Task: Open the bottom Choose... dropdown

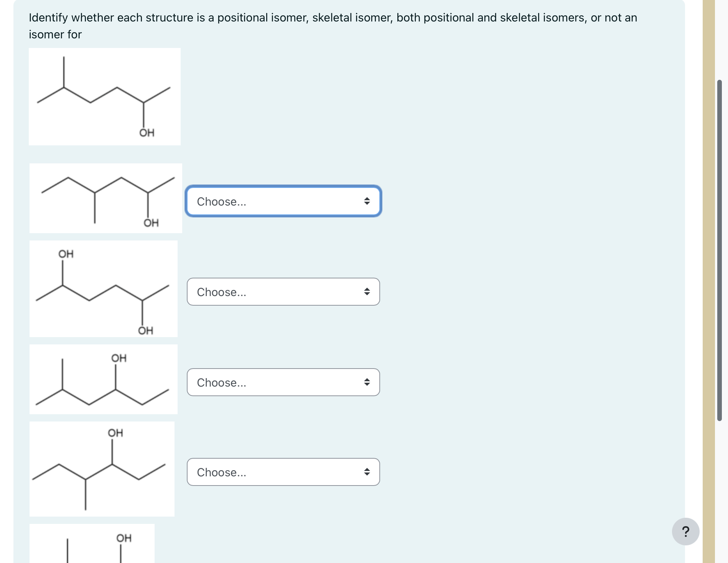Action: [x=283, y=472]
